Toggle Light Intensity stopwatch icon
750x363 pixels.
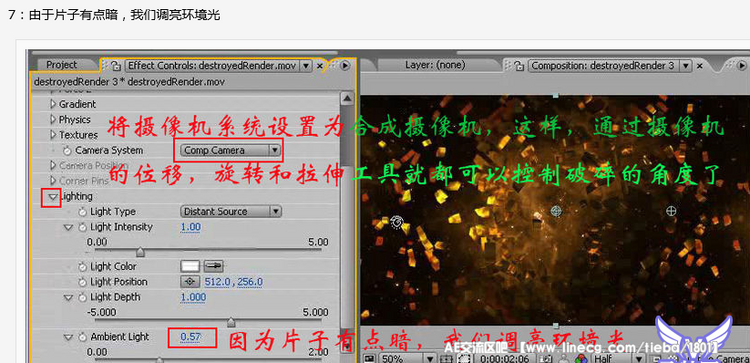point(83,227)
